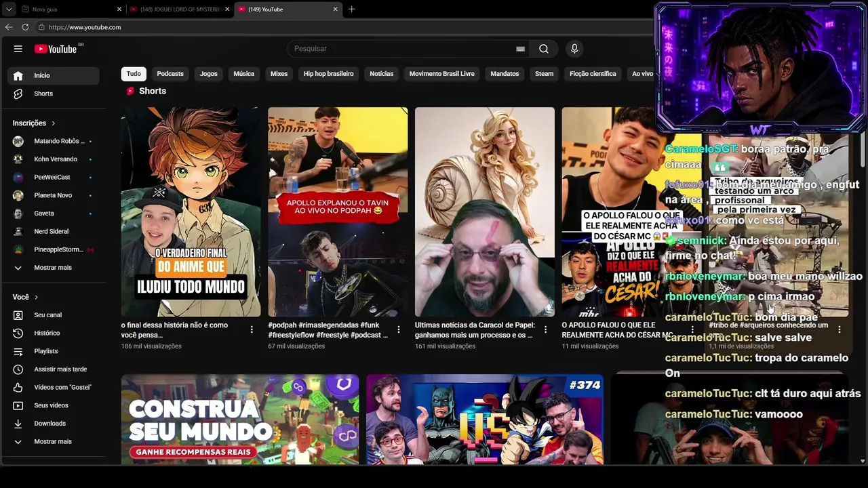
Task: Select the Mixes filter chip
Action: pyautogui.click(x=279, y=74)
